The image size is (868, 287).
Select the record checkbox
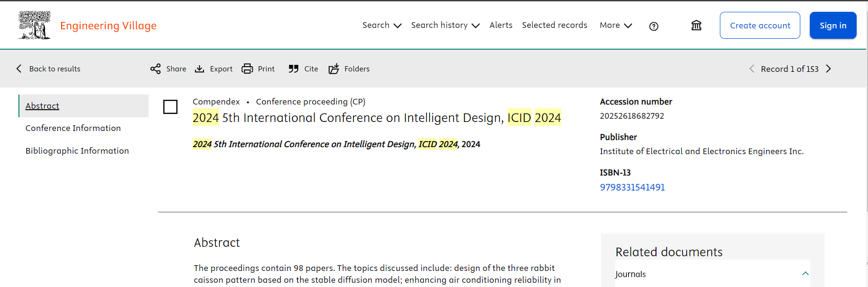170,107
